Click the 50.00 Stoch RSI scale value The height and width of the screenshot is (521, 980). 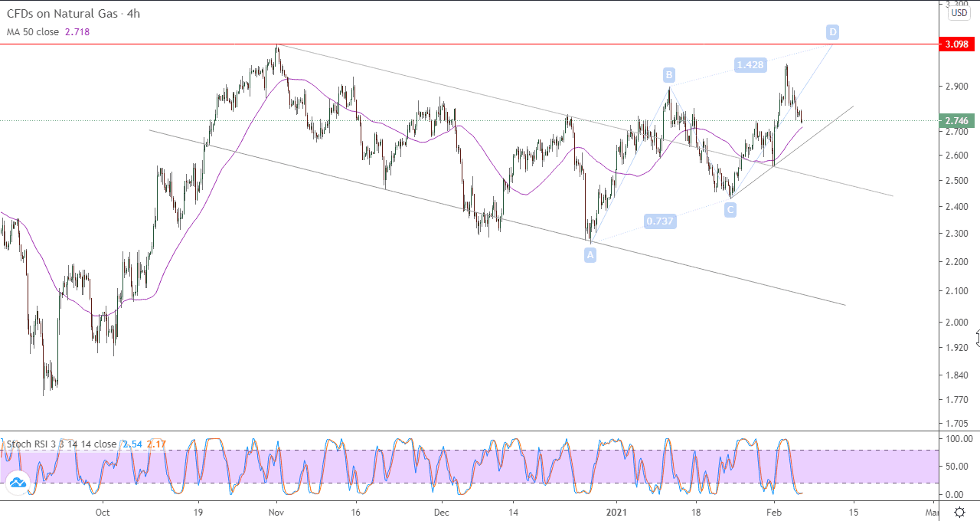pyautogui.click(x=958, y=467)
